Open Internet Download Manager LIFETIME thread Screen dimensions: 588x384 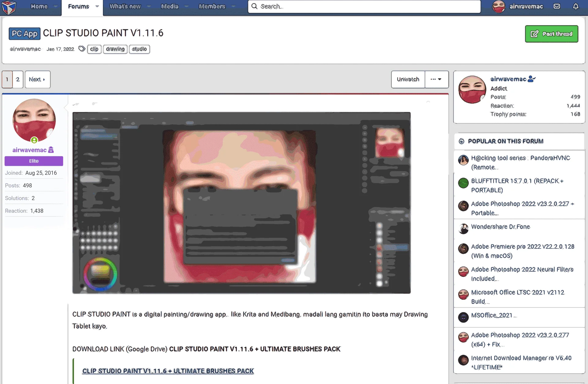[521, 363]
